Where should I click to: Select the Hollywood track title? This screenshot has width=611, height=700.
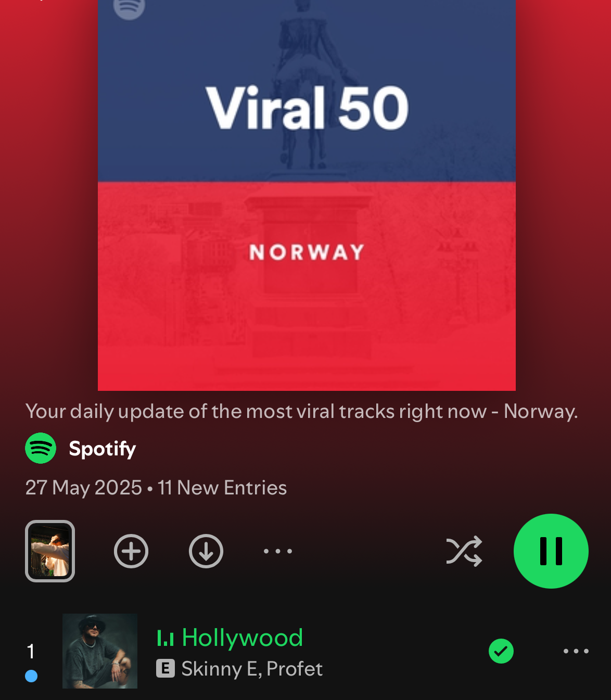pyautogui.click(x=243, y=638)
